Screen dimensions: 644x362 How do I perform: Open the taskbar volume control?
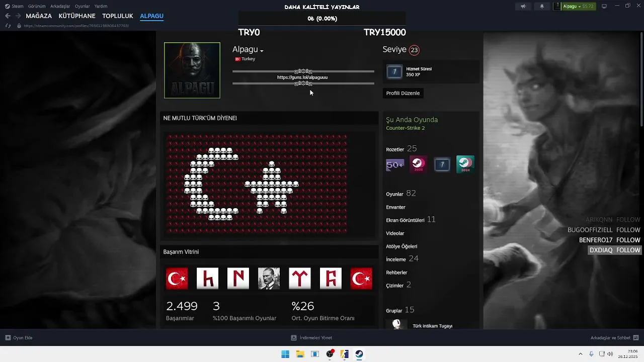(x=610, y=354)
